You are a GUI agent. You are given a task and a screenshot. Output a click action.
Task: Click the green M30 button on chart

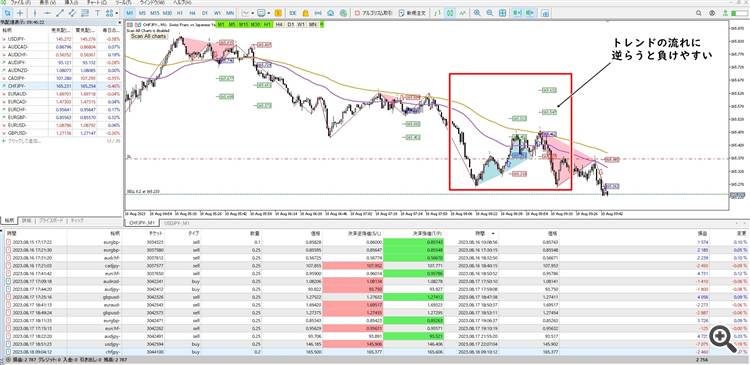click(x=256, y=24)
